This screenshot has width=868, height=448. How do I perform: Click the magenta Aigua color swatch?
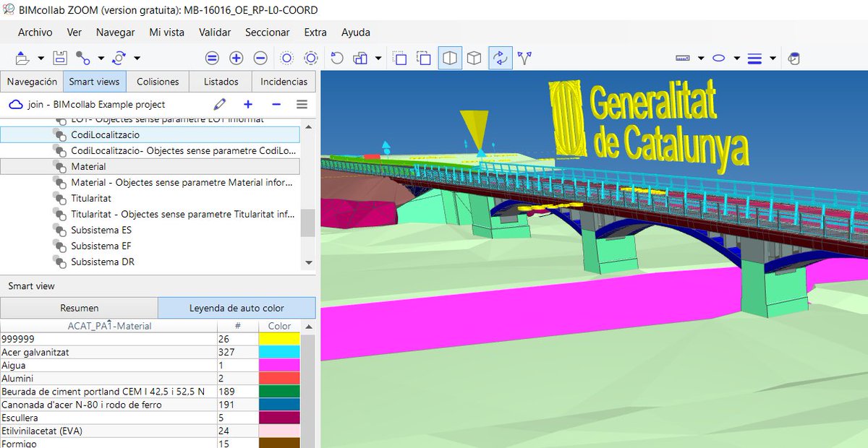click(x=279, y=366)
